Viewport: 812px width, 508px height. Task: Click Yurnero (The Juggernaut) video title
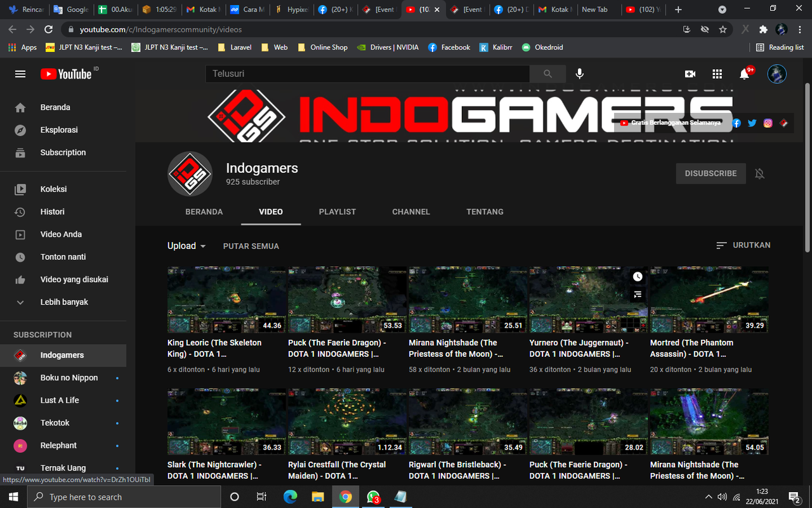(x=579, y=348)
